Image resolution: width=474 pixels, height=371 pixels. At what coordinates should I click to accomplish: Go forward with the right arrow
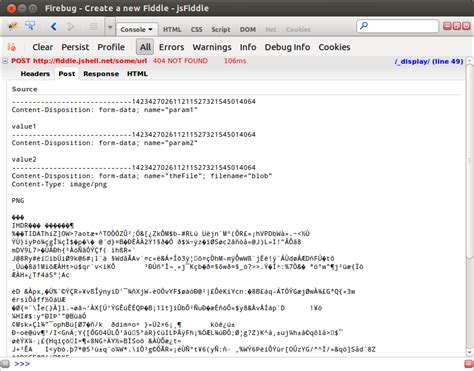coord(70,27)
